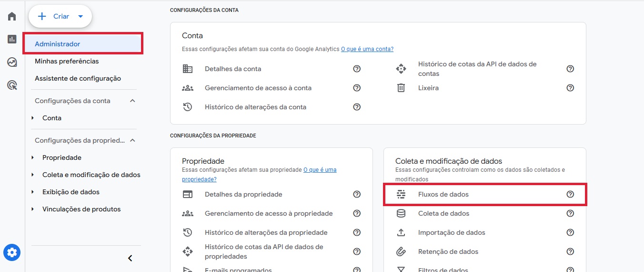Viewport: 644px width, 272px height.
Task: Collapse Configurações da conta section
Action: point(132,101)
